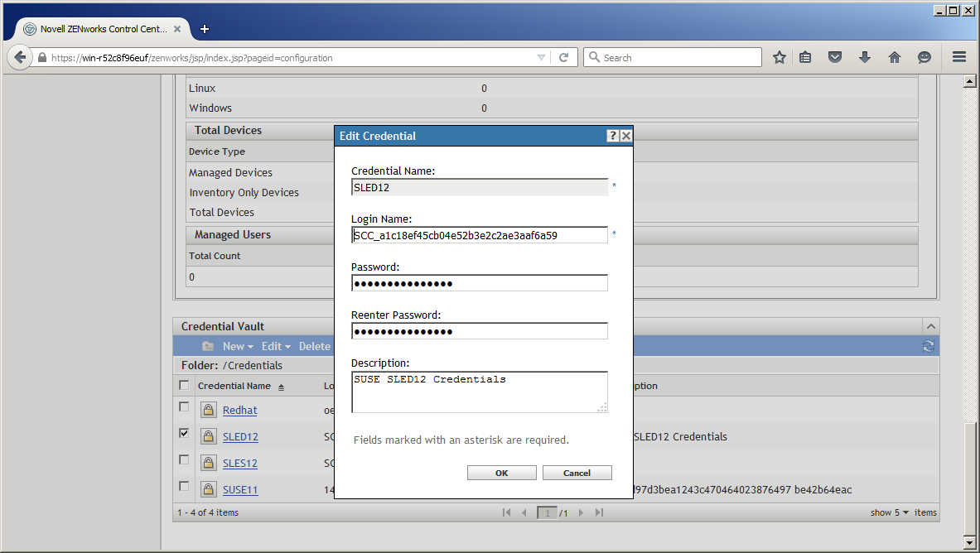Go to last page of credentials

(599, 512)
